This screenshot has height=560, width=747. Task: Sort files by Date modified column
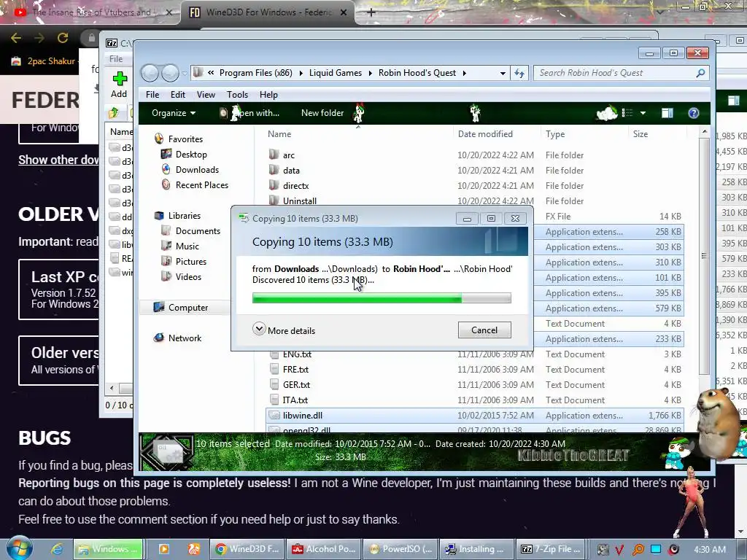[485, 134]
